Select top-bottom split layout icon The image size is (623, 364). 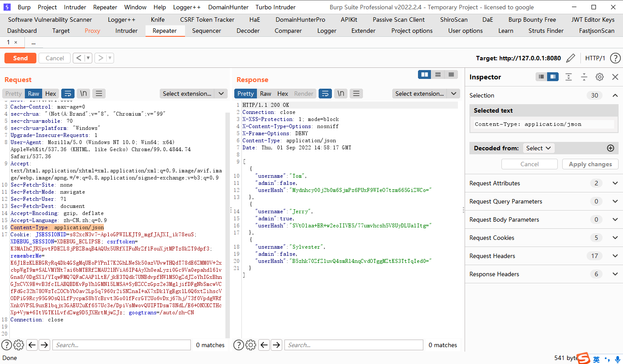pyautogui.click(x=438, y=74)
